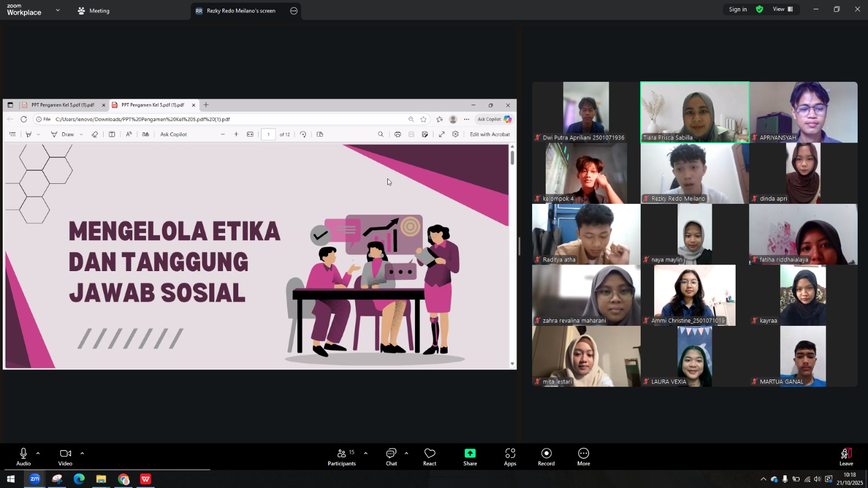The image size is (868, 488).
Task: Expand audio settings arrow next to Audio
Action: click(38, 453)
